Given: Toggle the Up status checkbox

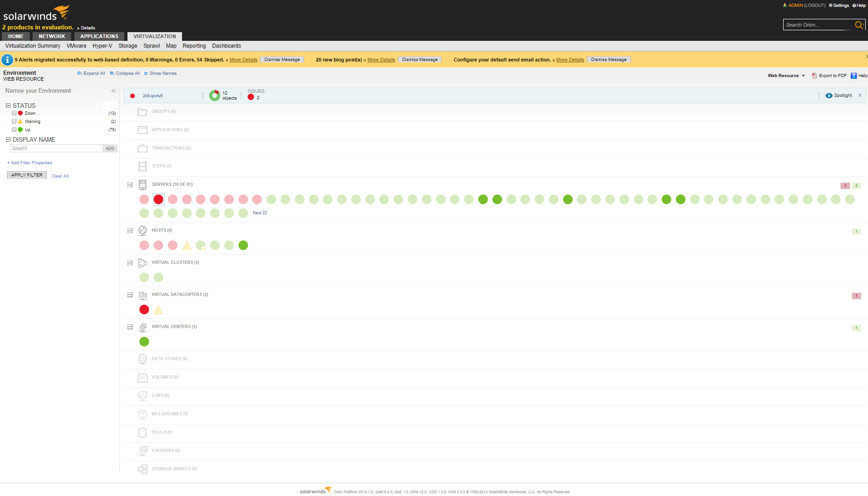Looking at the screenshot, I should 14,130.
